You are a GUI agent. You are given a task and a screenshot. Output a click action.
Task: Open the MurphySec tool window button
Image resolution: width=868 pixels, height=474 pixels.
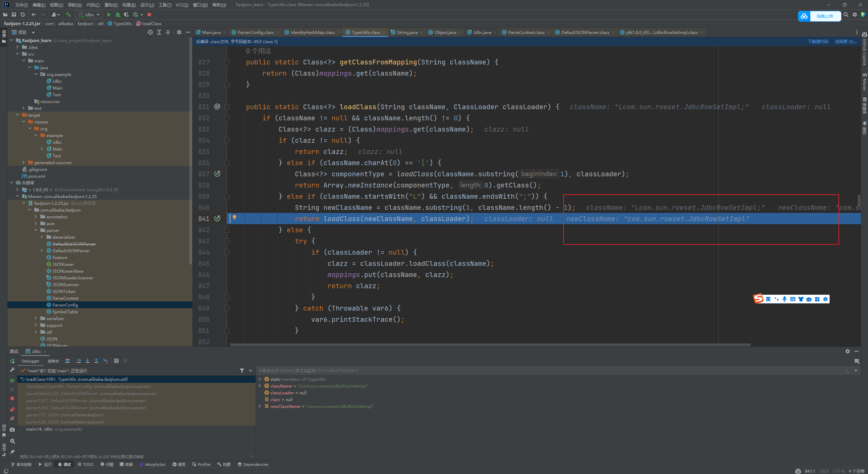click(153, 464)
